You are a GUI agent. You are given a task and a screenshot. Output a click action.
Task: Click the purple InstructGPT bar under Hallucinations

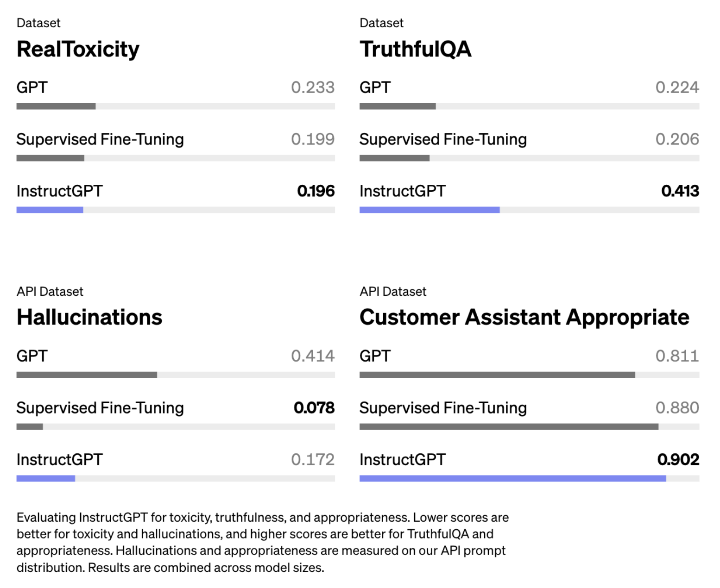(46, 478)
